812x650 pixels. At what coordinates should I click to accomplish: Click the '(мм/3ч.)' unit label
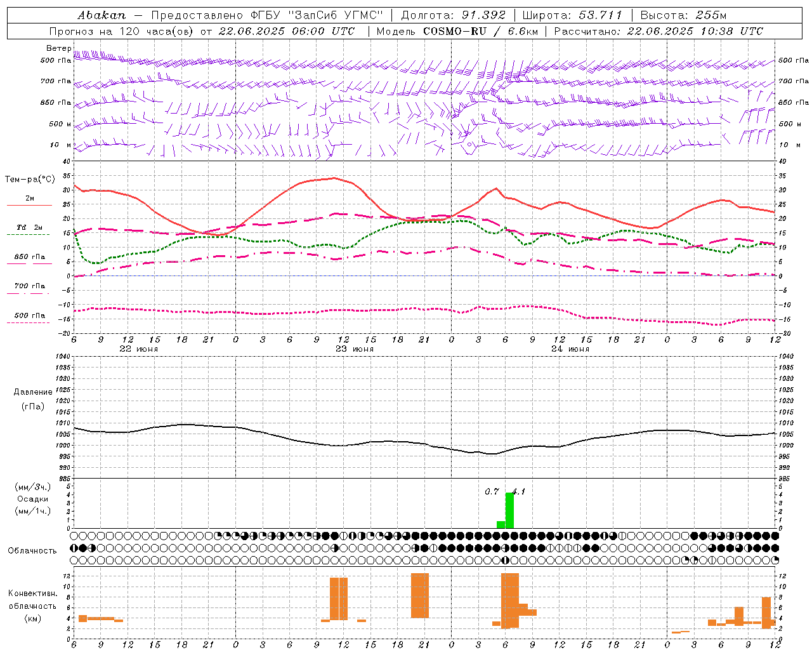click(33, 487)
